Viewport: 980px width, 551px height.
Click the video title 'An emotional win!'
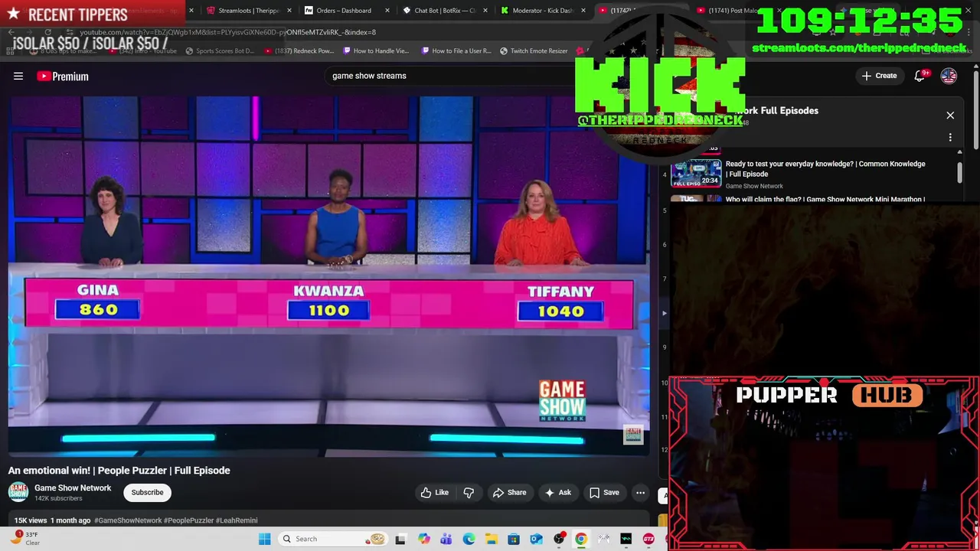[119, 471]
